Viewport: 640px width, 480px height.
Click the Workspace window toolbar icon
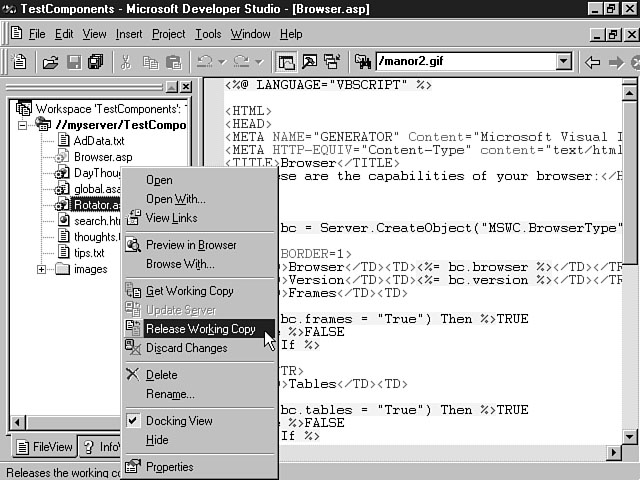click(x=287, y=62)
